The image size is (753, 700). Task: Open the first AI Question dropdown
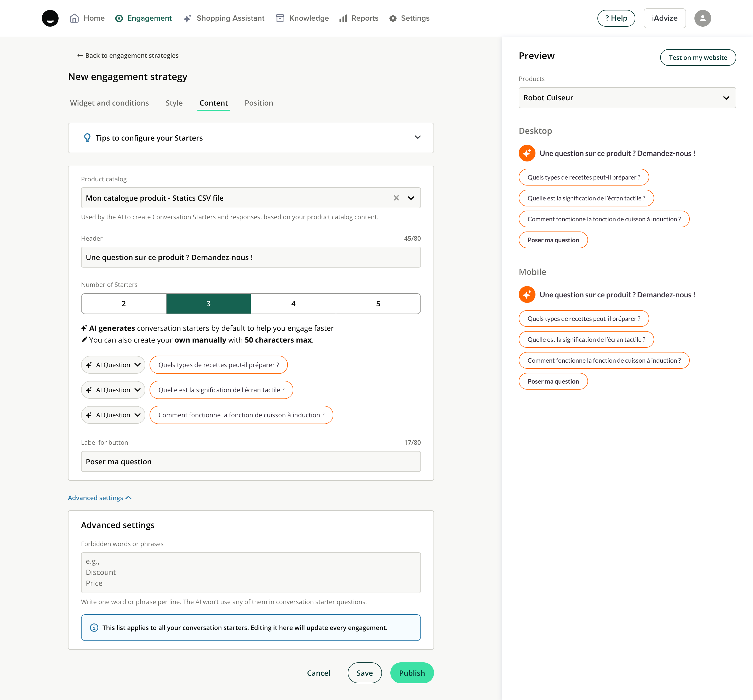pyautogui.click(x=113, y=365)
